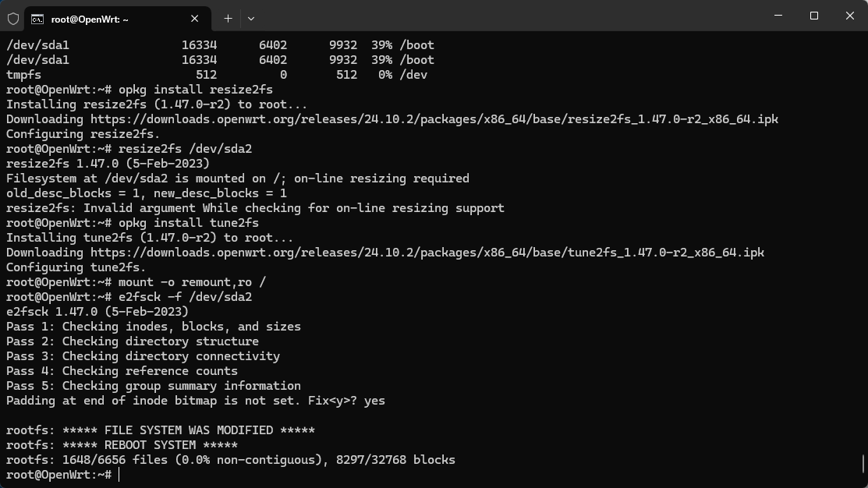The height and width of the screenshot is (488, 868).
Task: Maximize the terminal window
Action: click(x=813, y=16)
